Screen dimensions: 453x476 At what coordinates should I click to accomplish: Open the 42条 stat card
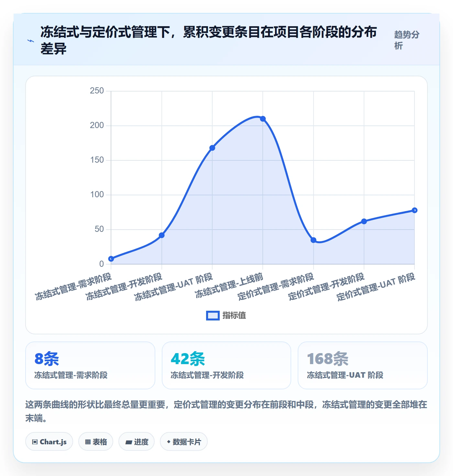coord(226,365)
